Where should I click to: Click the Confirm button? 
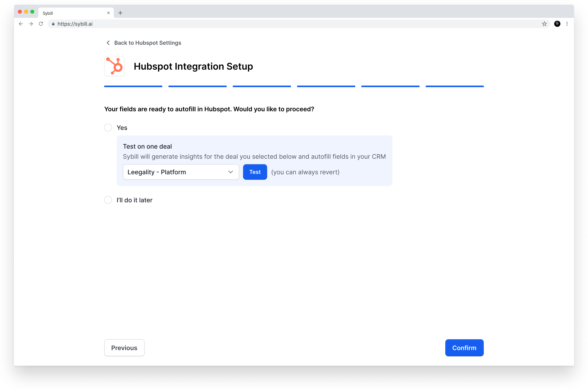(464, 348)
